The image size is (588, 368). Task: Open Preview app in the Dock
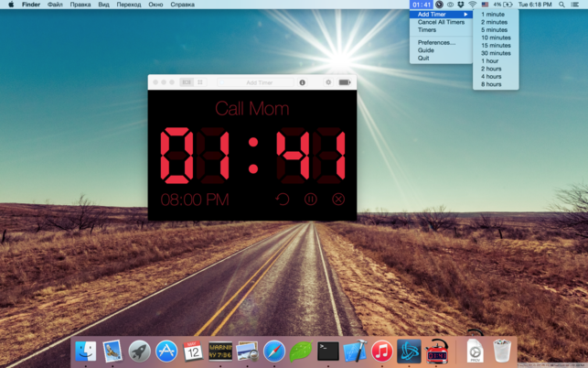pos(247,352)
